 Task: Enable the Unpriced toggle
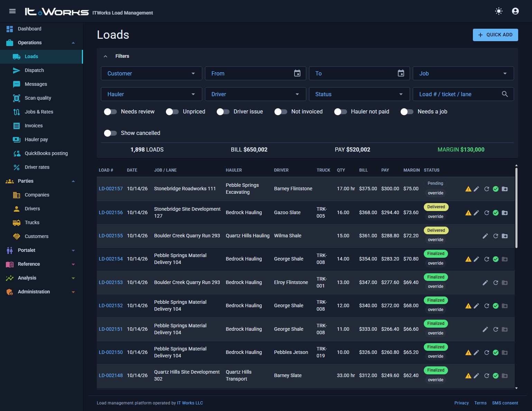point(172,112)
